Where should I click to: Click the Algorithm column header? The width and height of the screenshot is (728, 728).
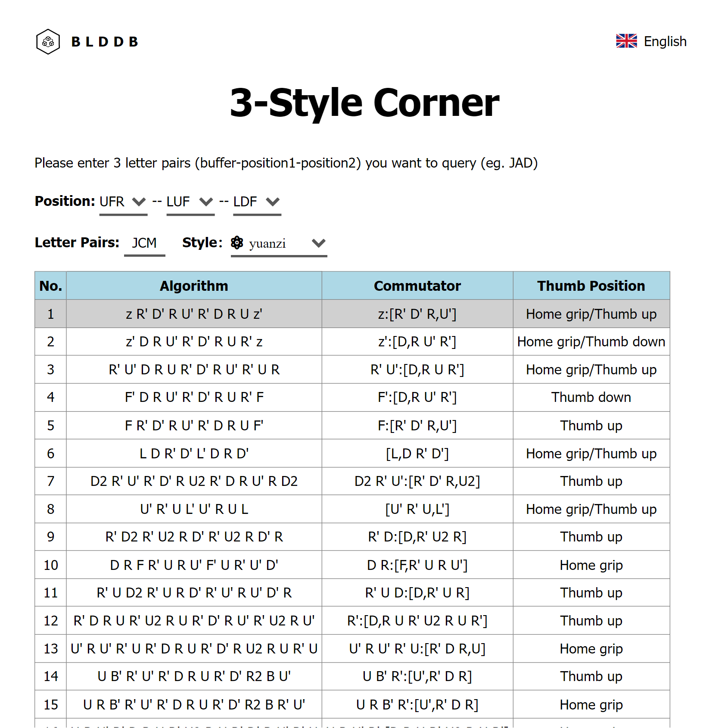point(194,286)
